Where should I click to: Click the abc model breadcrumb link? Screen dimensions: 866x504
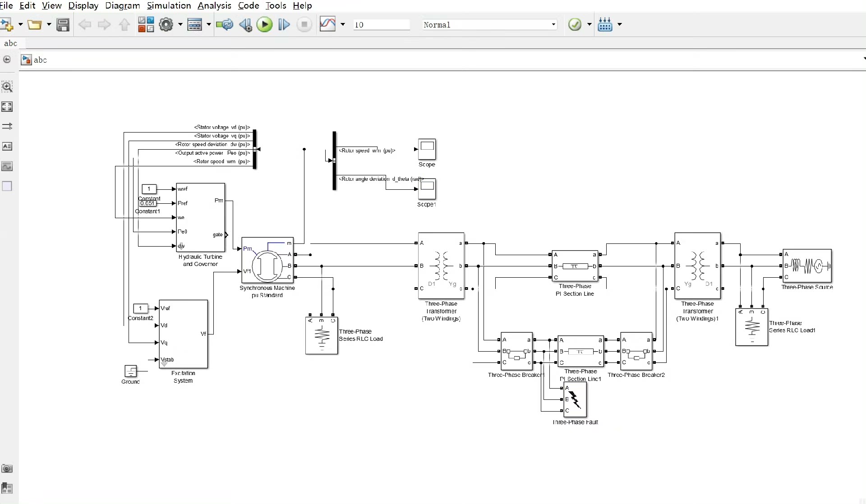[40, 60]
